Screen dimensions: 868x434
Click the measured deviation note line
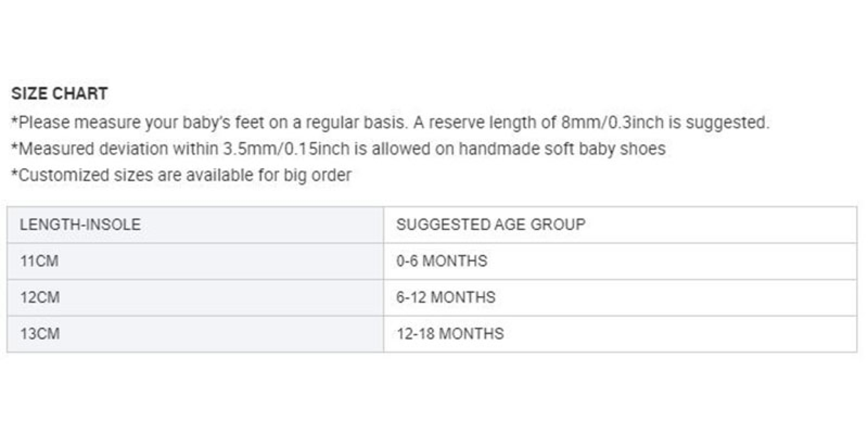[338, 149]
